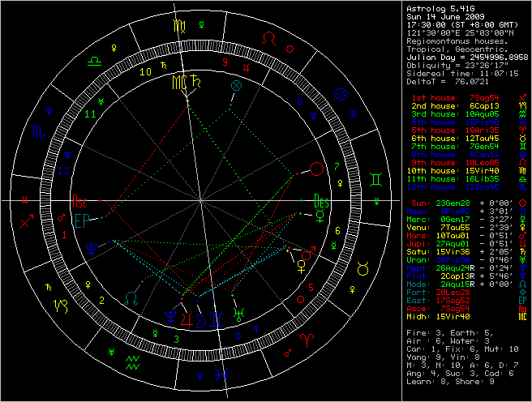Click the Libra sign glyph on the wheel
Image resolution: width=532 pixels, height=402 pixels.
coord(96,60)
